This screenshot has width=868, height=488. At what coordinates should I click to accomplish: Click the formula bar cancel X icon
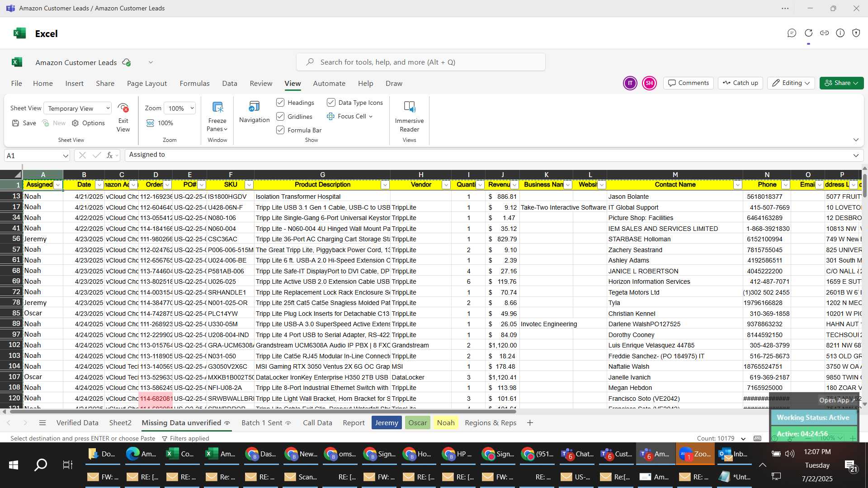pyautogui.click(x=82, y=155)
